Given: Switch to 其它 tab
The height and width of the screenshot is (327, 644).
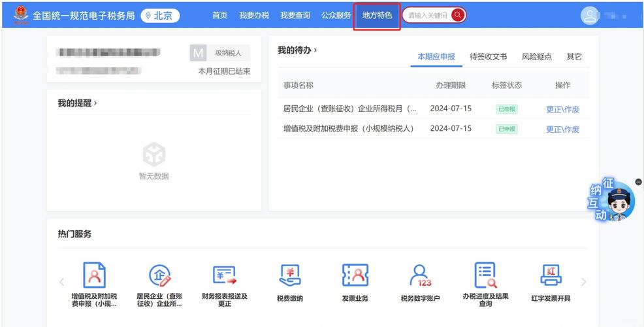Looking at the screenshot, I should coord(574,57).
